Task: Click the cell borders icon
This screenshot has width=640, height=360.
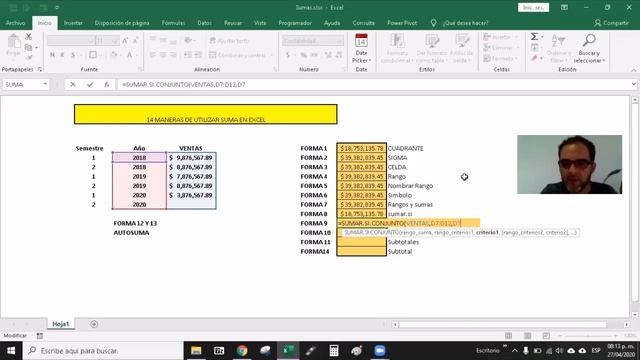Action: coord(93,55)
